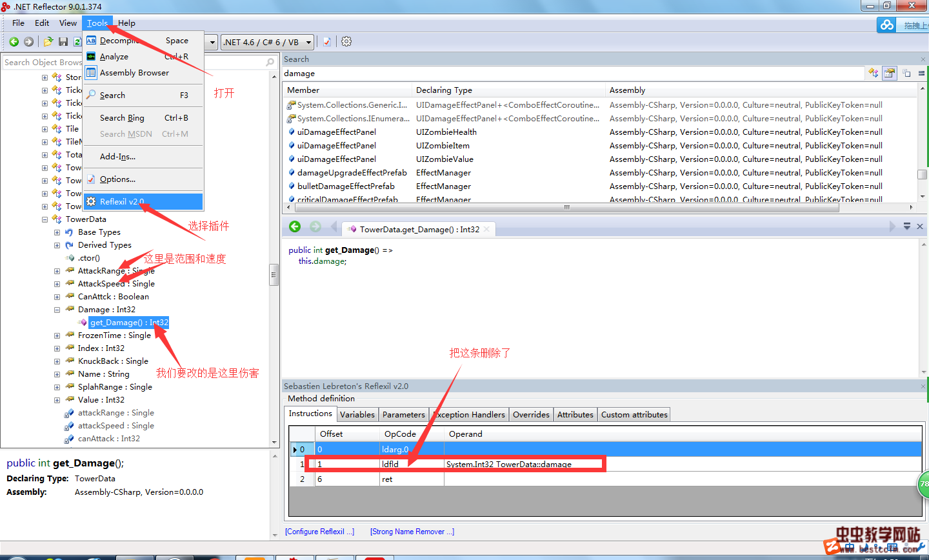Image resolution: width=929 pixels, height=560 pixels.
Task: Go forward with the main toolbar Forward arrow
Action: coord(28,41)
